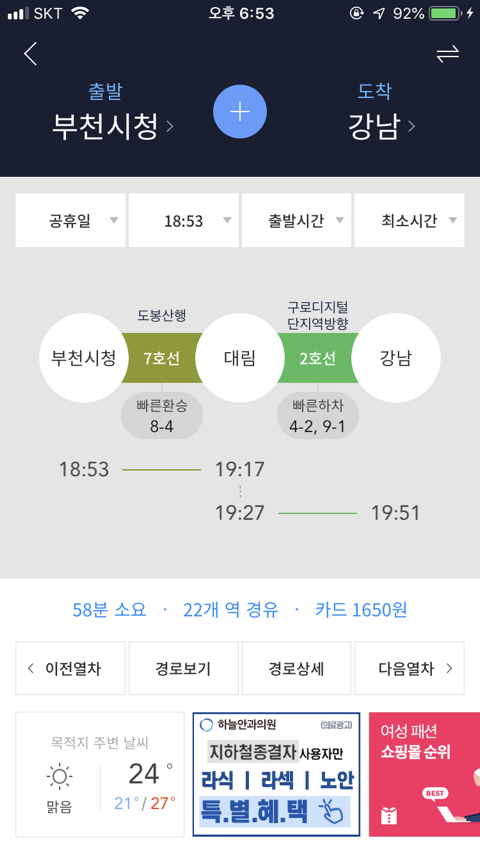Tap the 대림 transfer station circle
The width and height of the screenshot is (480, 854).
[240, 358]
